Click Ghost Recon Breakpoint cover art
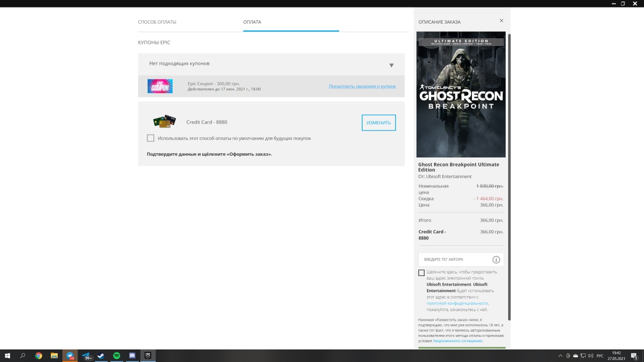Screen dimensions: 644x362 tap(461, 95)
